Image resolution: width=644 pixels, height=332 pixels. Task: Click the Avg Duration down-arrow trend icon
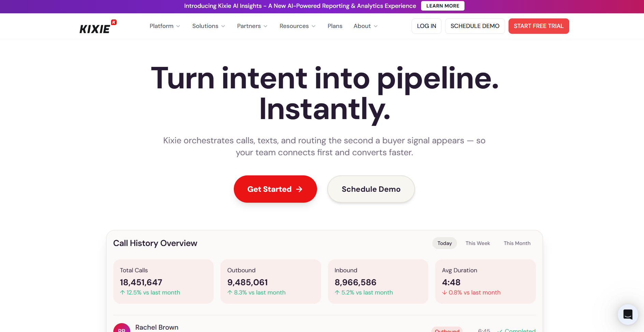coord(444,292)
